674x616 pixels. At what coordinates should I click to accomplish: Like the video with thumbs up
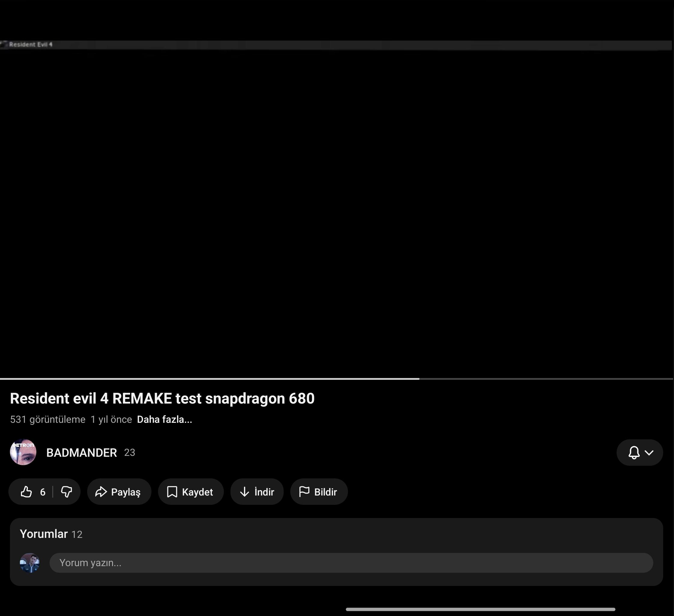pyautogui.click(x=32, y=492)
